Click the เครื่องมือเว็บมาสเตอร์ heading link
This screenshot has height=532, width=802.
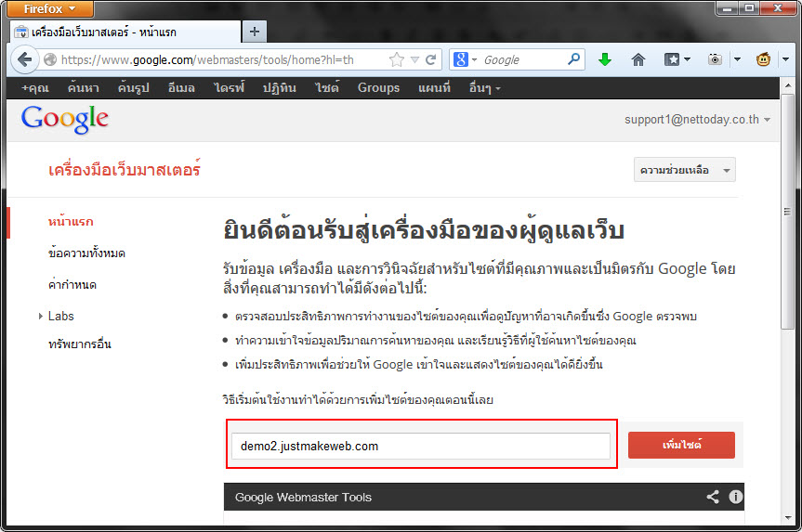tap(125, 169)
